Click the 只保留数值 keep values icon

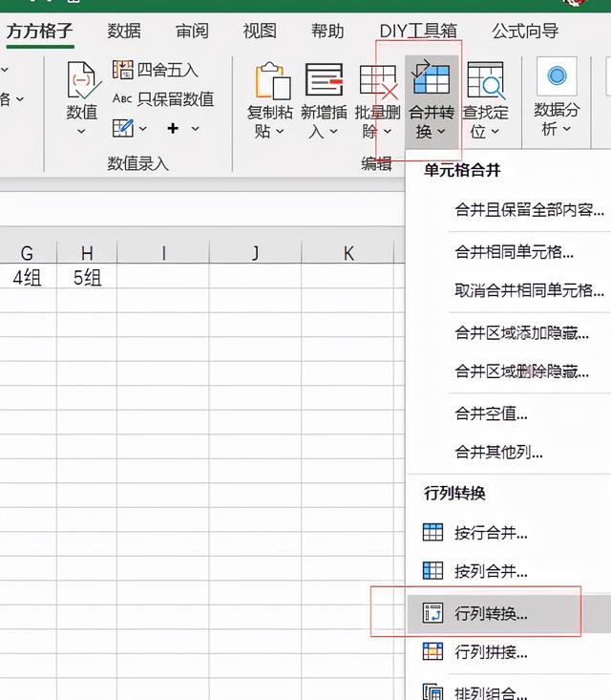click(123, 99)
